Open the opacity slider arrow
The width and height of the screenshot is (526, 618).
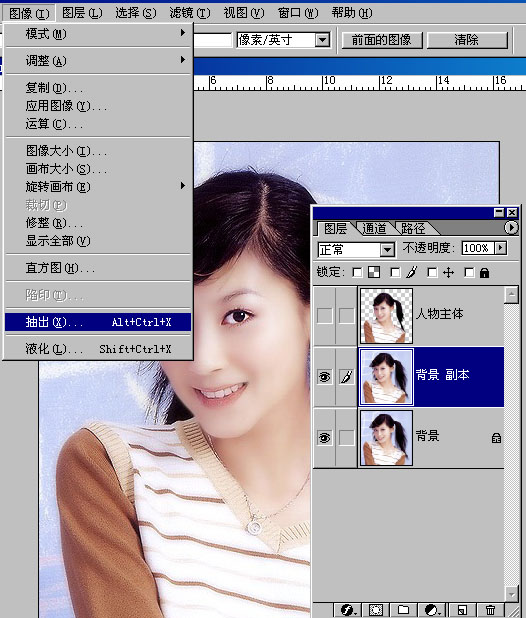tap(501, 248)
